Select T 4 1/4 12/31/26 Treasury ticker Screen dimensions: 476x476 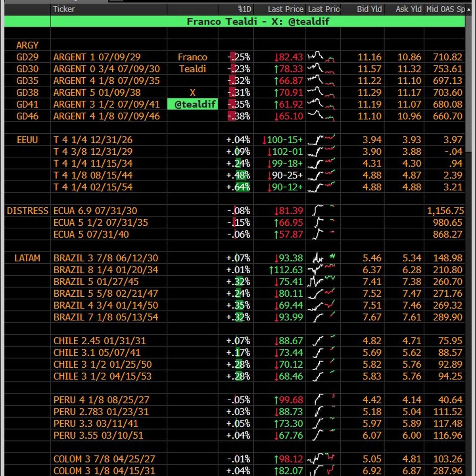click(x=93, y=140)
